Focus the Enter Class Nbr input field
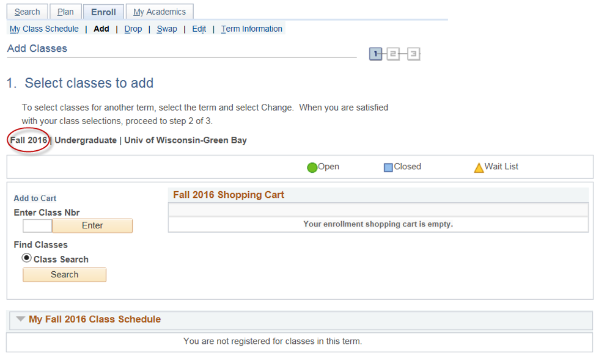 click(x=37, y=226)
